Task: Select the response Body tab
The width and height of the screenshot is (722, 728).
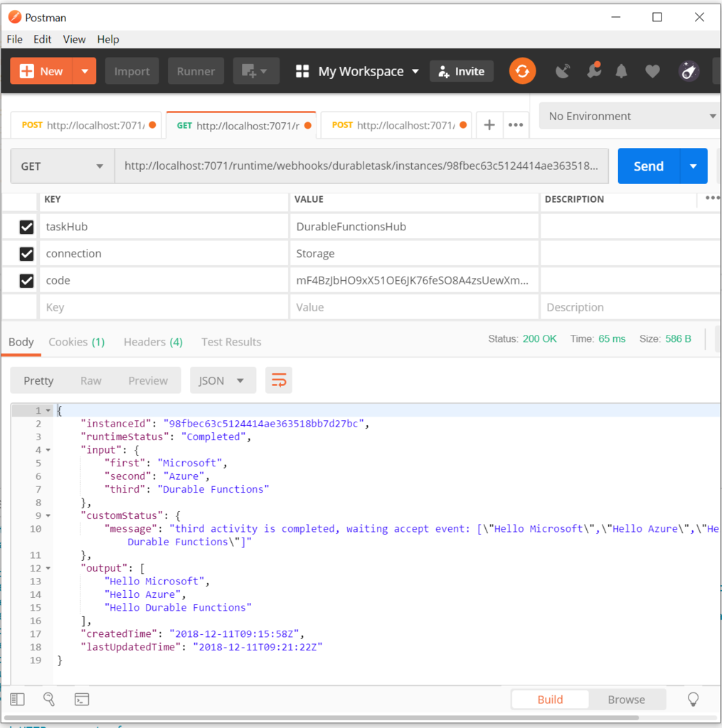Action: (x=21, y=342)
